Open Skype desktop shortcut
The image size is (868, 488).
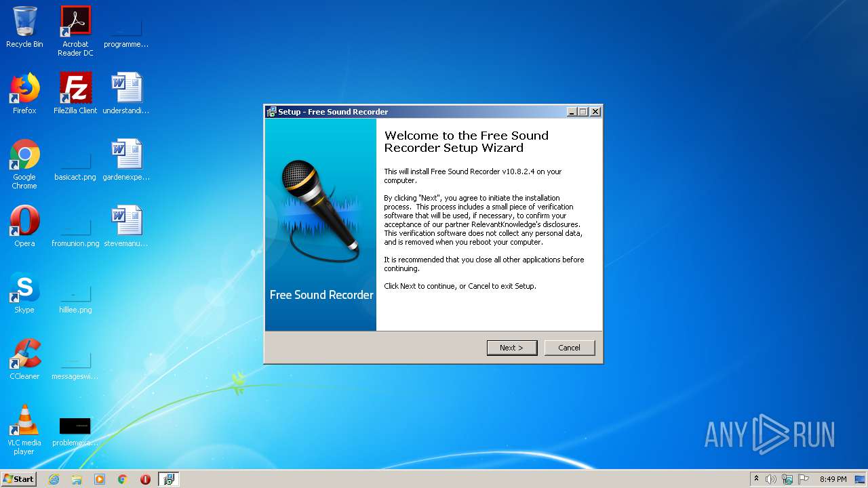point(24,293)
